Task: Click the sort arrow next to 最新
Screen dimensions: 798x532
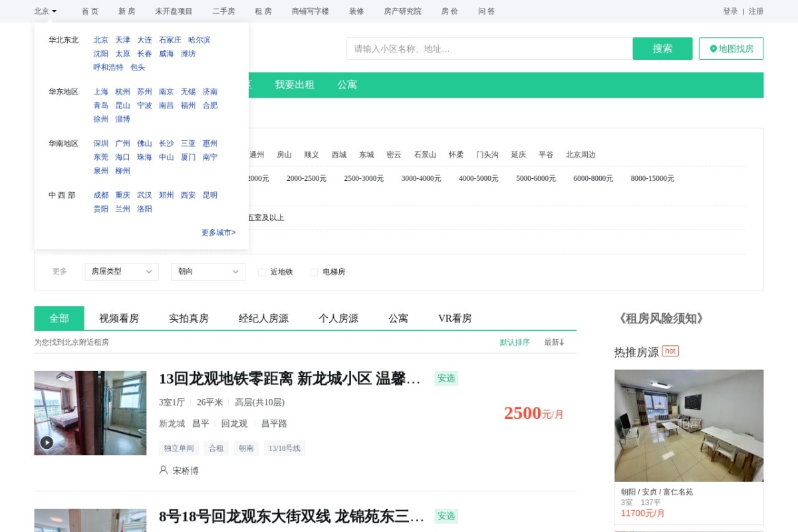Action: click(x=562, y=342)
